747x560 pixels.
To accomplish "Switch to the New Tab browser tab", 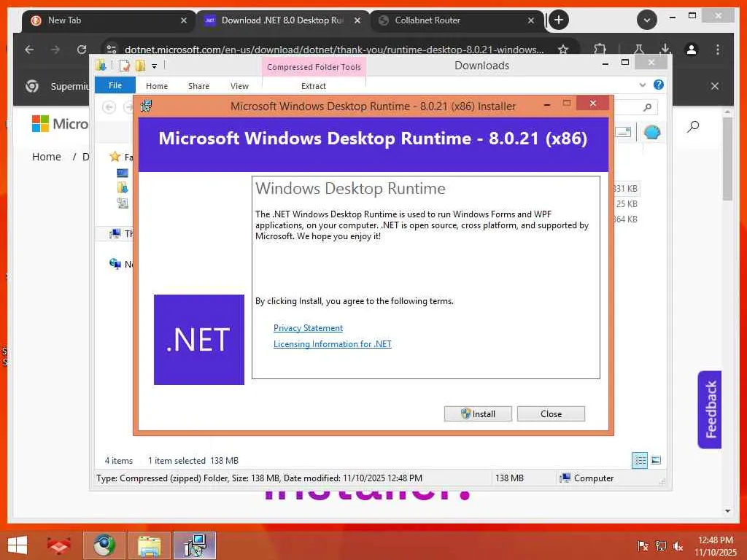I will pos(109,20).
